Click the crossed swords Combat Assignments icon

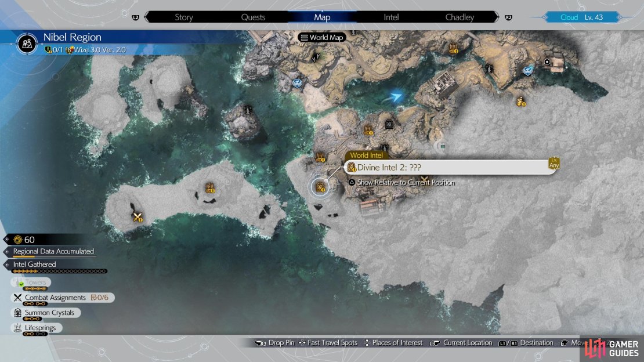pyautogui.click(x=17, y=298)
